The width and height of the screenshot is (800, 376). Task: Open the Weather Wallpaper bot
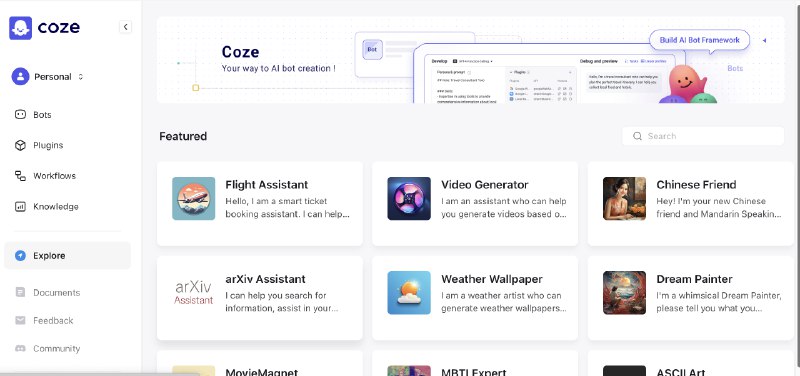pyautogui.click(x=475, y=298)
